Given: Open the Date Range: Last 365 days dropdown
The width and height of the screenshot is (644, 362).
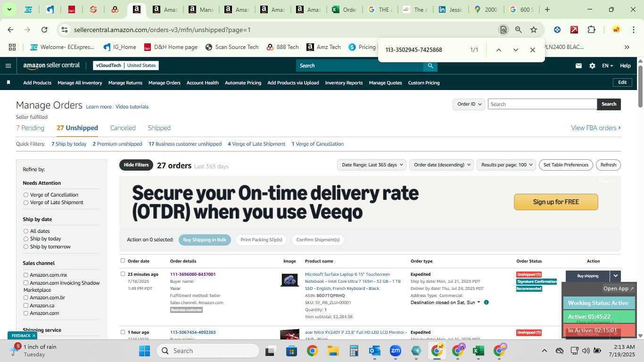Looking at the screenshot, I should point(372,165).
